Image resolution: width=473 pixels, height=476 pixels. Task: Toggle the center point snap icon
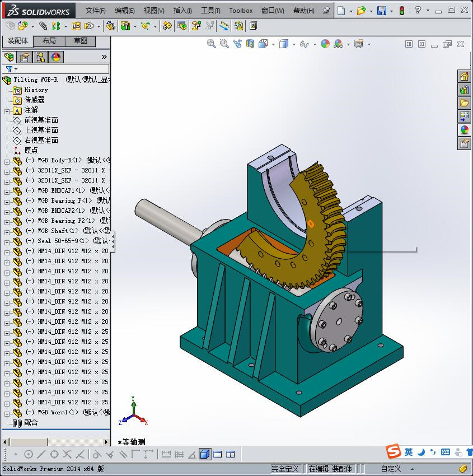(x=28, y=454)
